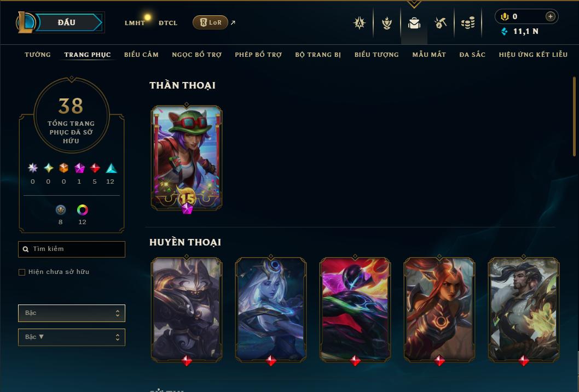This screenshot has width=579, height=392.
Task: Click the plus icon to buy RP
Action: (x=550, y=16)
